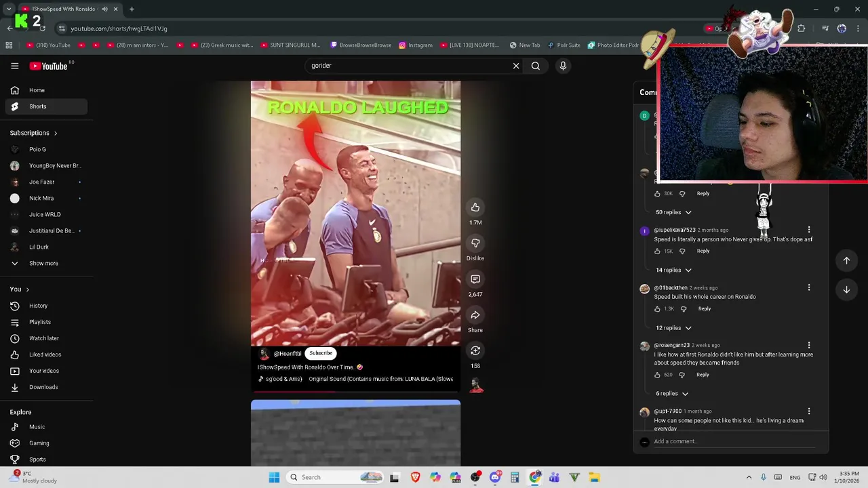Open Liked videos in sidebar

[46, 354]
